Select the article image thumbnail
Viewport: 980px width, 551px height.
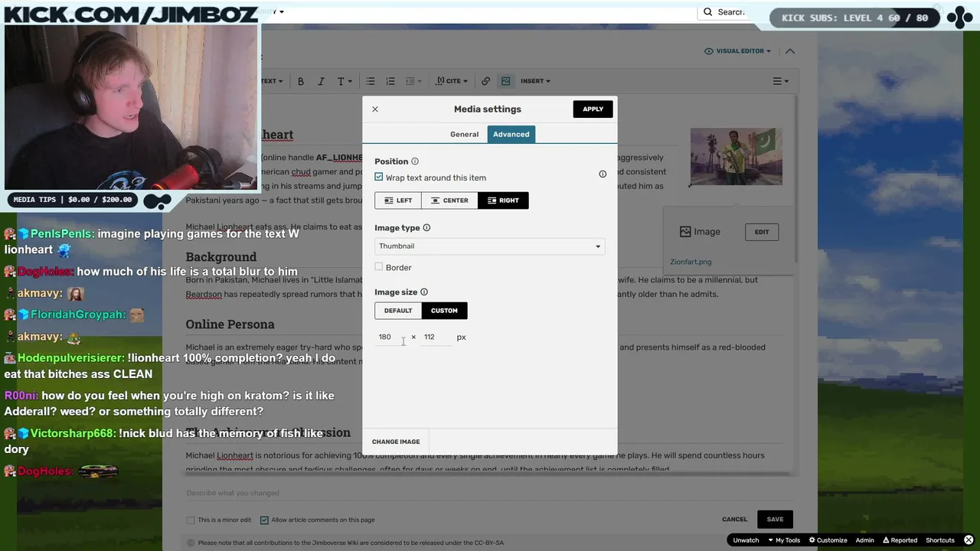tap(737, 156)
